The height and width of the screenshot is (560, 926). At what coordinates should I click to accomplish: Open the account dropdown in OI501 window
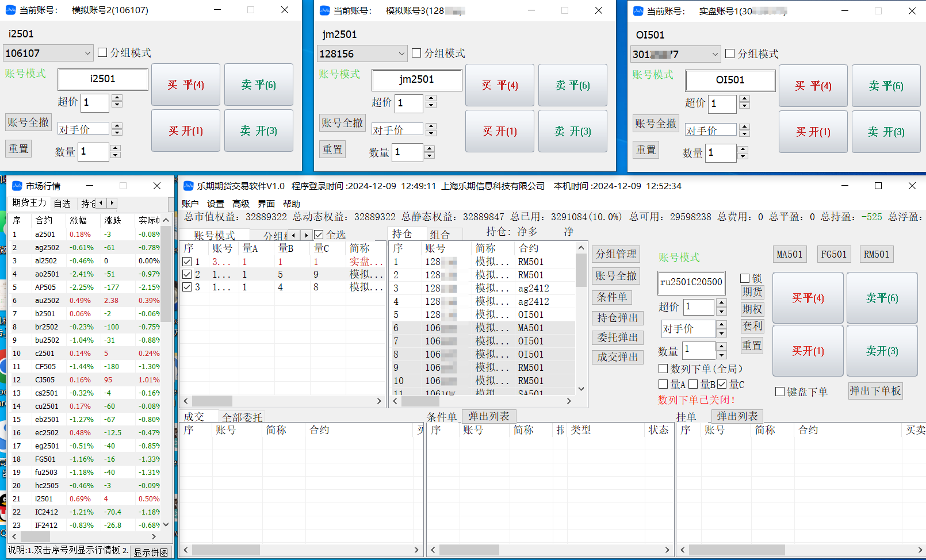click(715, 55)
